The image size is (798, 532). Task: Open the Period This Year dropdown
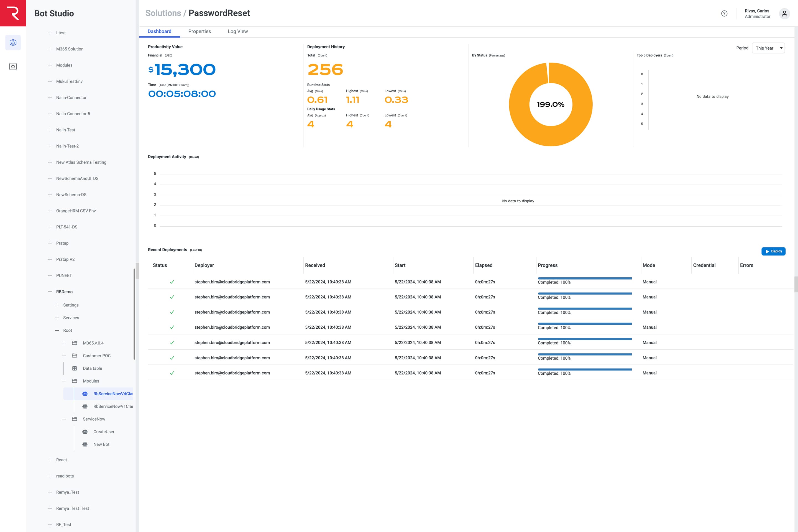(x=768, y=48)
